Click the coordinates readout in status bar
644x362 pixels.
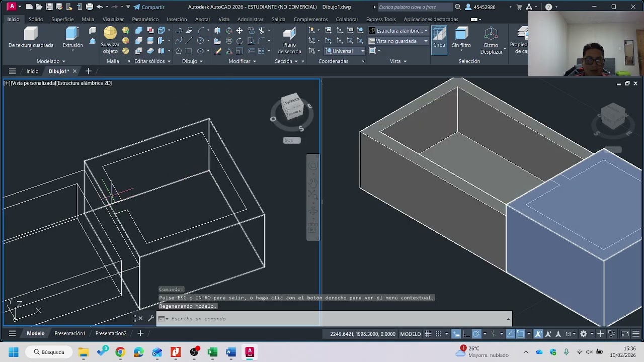[362, 333]
